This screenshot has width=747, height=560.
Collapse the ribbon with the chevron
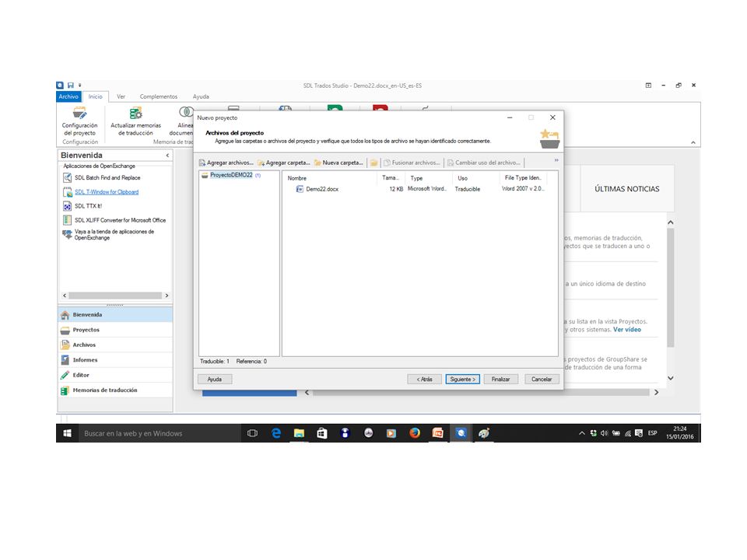click(x=693, y=142)
